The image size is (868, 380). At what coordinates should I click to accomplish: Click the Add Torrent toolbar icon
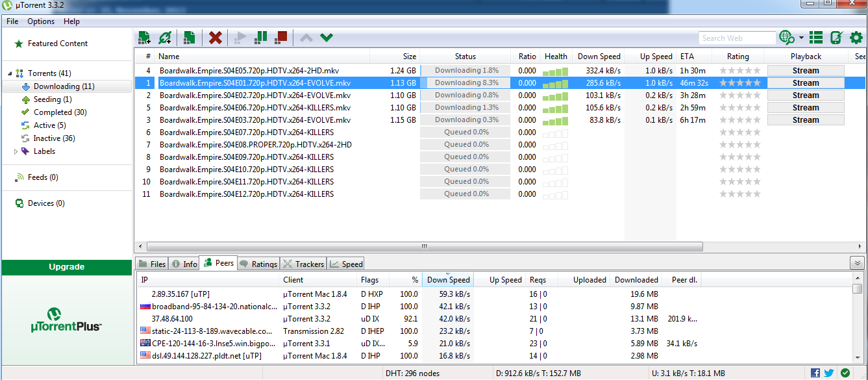point(144,38)
